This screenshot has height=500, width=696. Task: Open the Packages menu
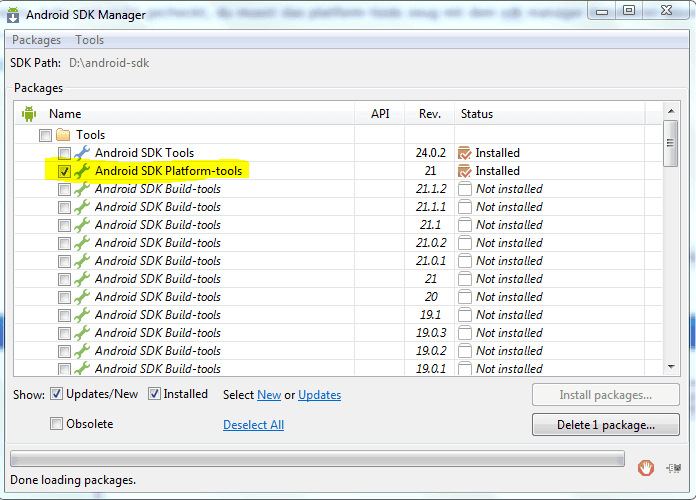click(x=36, y=40)
